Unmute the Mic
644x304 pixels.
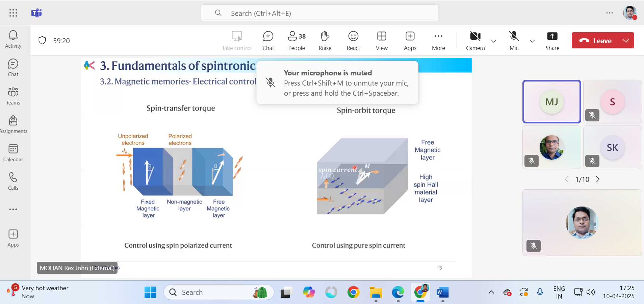pyautogui.click(x=514, y=41)
